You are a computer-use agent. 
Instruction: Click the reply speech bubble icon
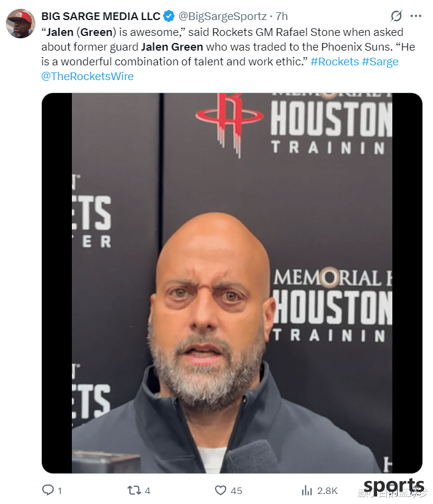pos(48,490)
